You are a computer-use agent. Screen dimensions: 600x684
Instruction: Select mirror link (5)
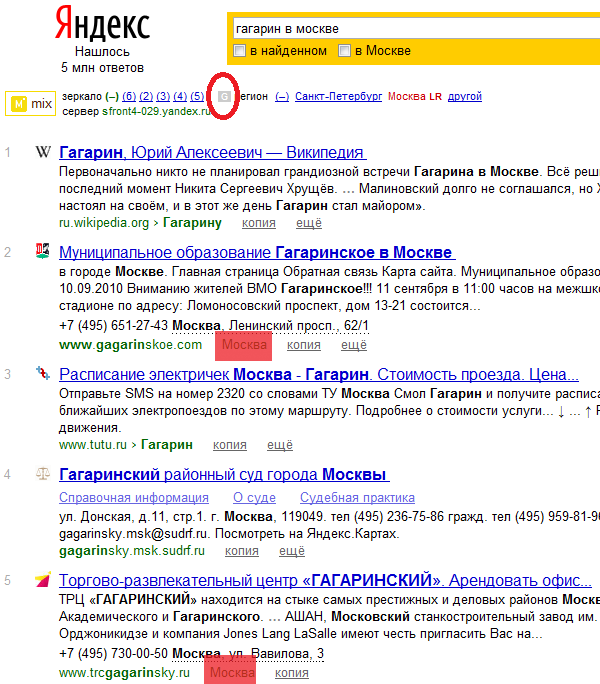(197, 96)
